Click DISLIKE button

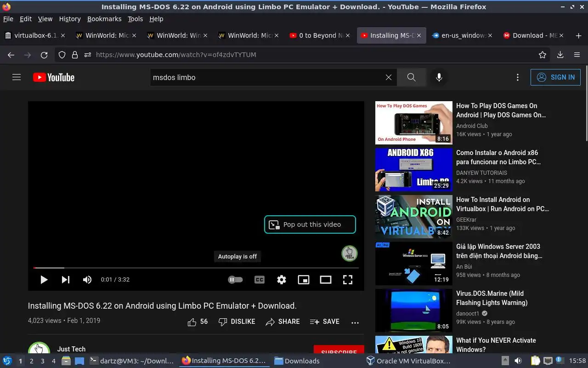pyautogui.click(x=237, y=322)
